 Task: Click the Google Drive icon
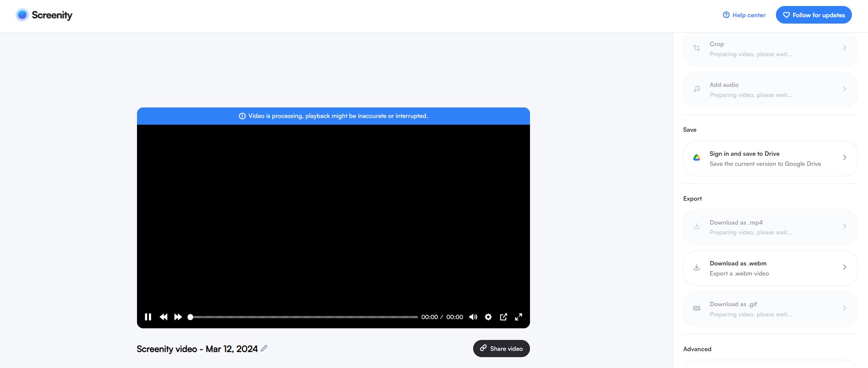tap(697, 158)
